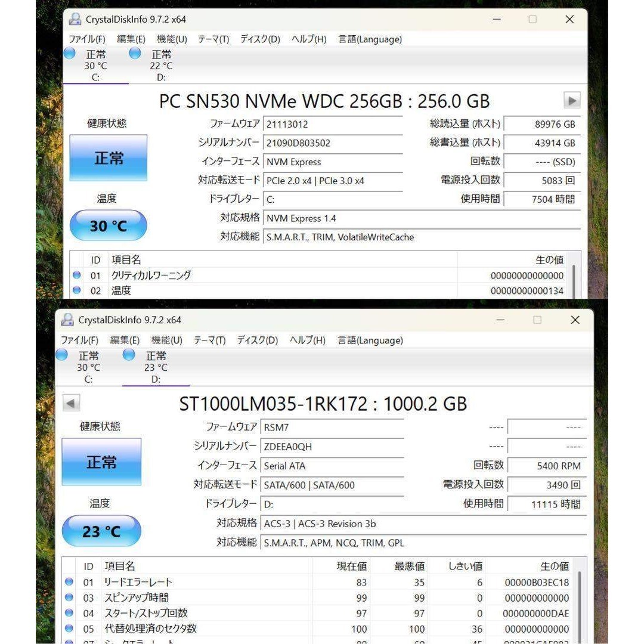This screenshot has height=644, width=644.
Task: Click the 23°C temperature button for the Seagate drive
Action: pos(101,531)
